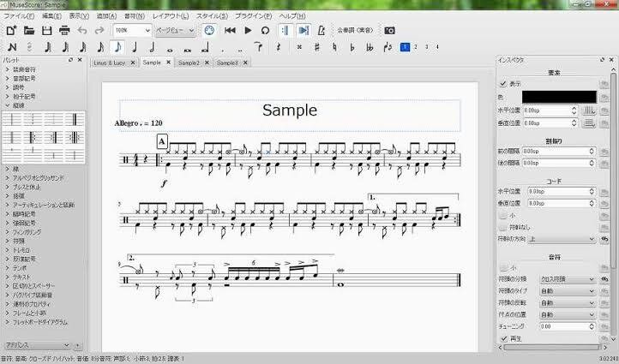The image size is (619, 364).
Task: Collapse the open barlines palette (縦線)
Action: tap(8, 105)
